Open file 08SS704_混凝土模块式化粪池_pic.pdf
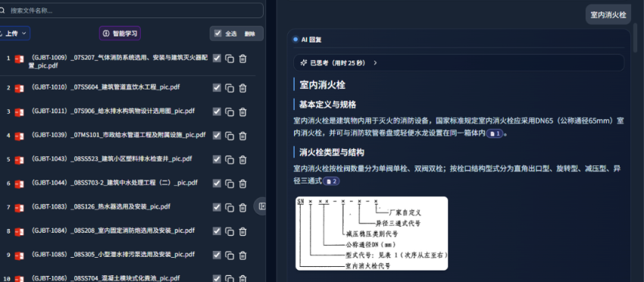644x282 pixels. [x=105, y=278]
